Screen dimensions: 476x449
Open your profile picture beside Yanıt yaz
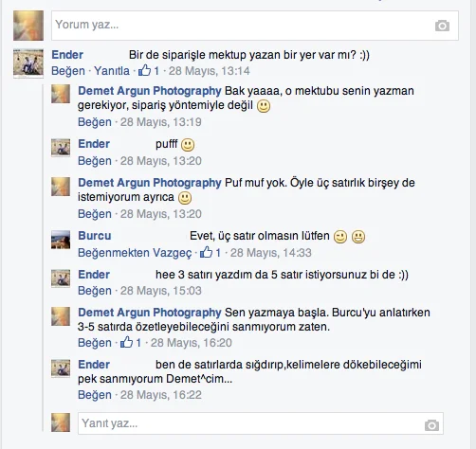(61, 422)
